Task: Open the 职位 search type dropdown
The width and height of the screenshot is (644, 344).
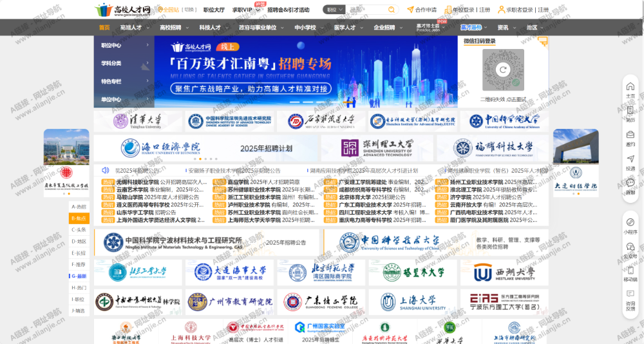Action: point(334,10)
